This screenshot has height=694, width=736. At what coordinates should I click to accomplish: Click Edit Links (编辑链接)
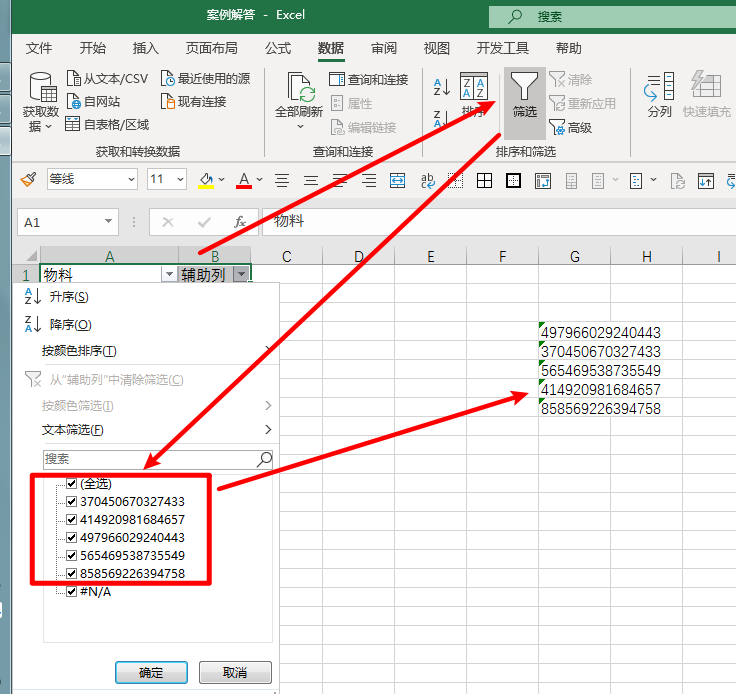(x=364, y=127)
